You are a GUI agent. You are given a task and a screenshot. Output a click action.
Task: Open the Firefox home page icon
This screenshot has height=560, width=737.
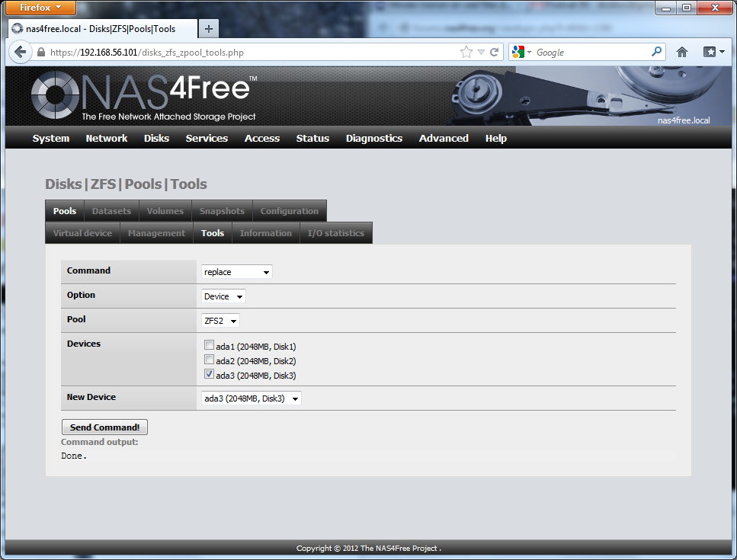tap(682, 52)
